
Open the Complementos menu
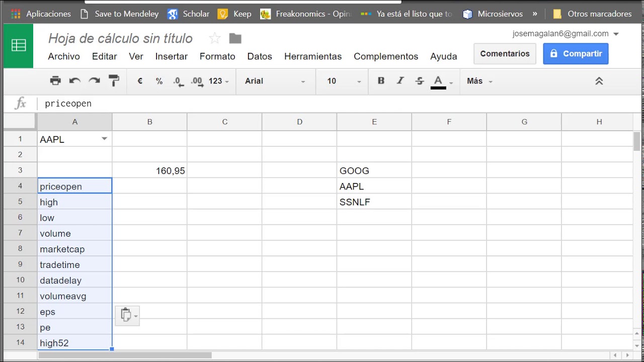click(386, 56)
